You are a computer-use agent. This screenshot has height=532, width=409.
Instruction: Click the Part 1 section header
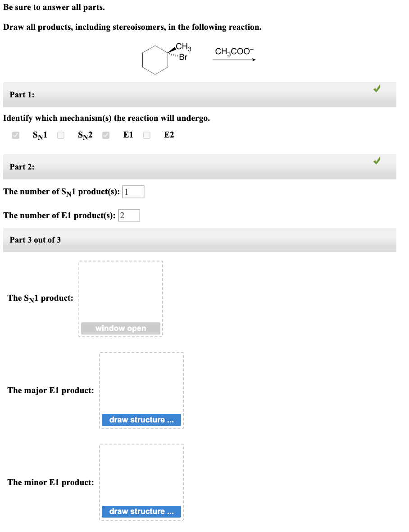(22, 95)
